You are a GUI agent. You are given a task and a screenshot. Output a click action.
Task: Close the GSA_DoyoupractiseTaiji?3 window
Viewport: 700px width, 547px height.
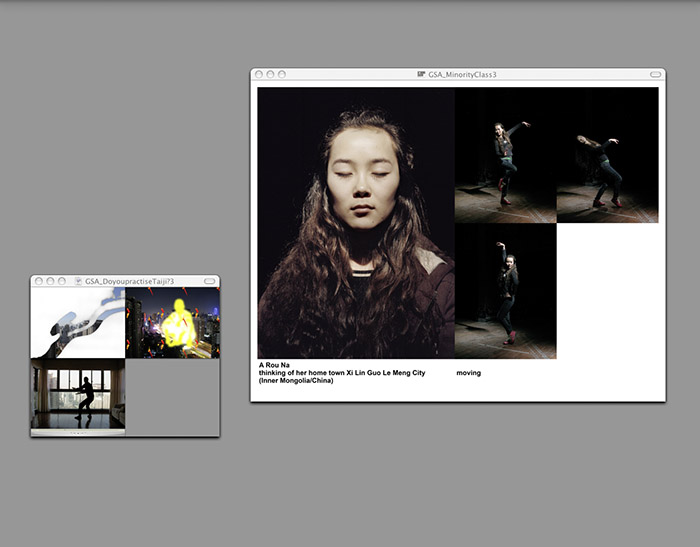coord(38,282)
